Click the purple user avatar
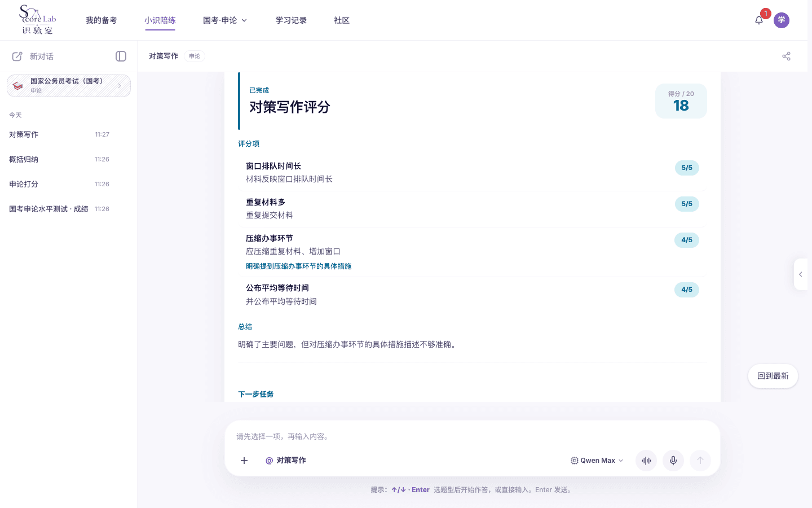The height and width of the screenshot is (508, 812). pos(782,20)
